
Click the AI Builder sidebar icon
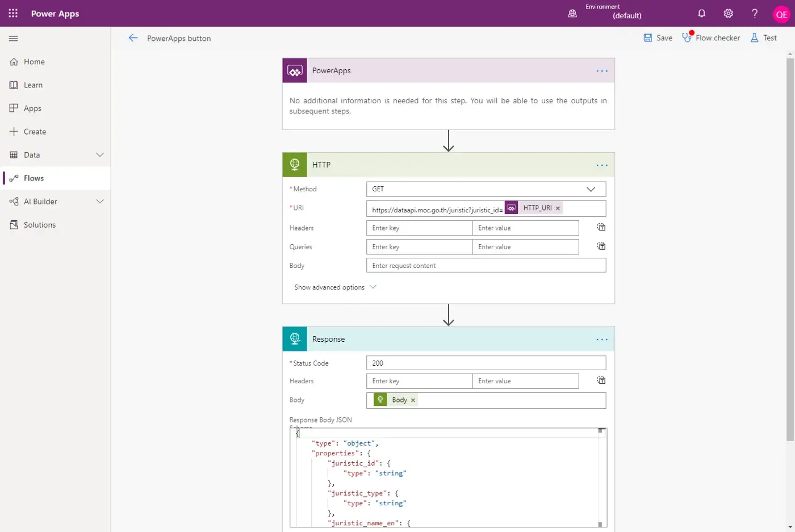14,202
